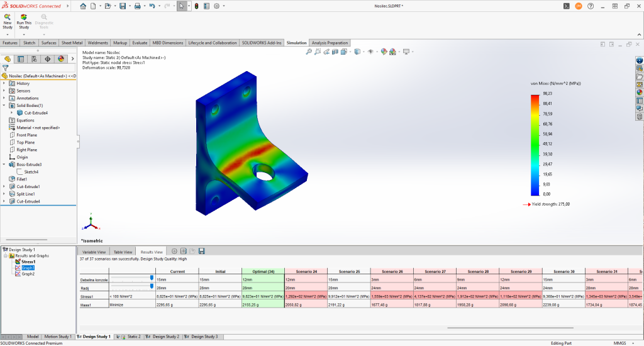Expand the History tree node
The image size is (644, 346).
(4, 84)
